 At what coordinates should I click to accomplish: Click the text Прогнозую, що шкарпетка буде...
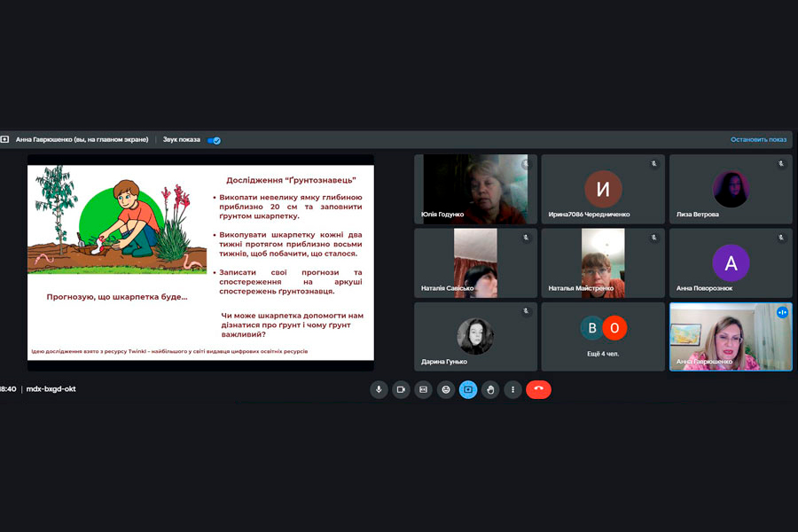tap(117, 297)
